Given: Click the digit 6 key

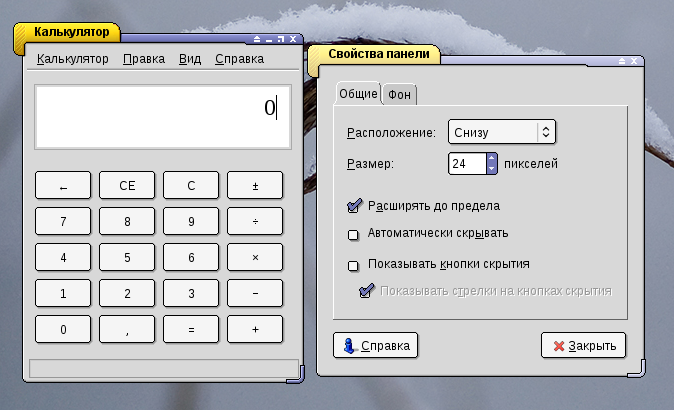Looking at the screenshot, I should 191,257.
